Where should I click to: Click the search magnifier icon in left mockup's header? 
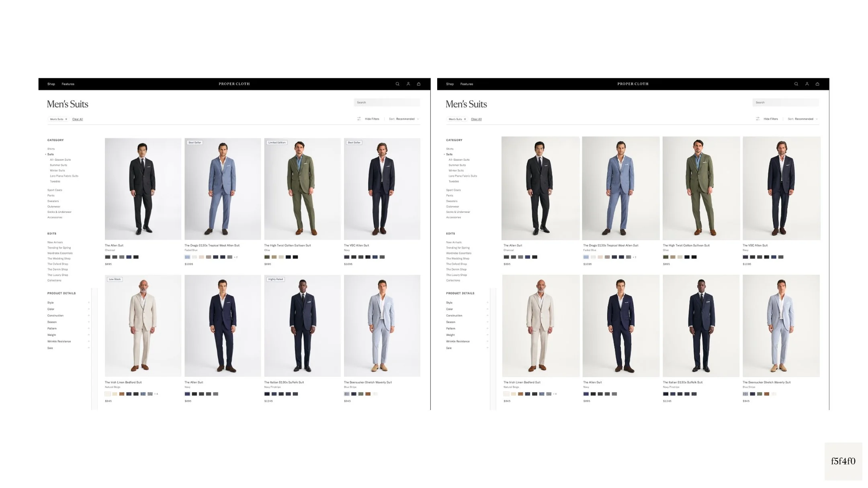[397, 84]
